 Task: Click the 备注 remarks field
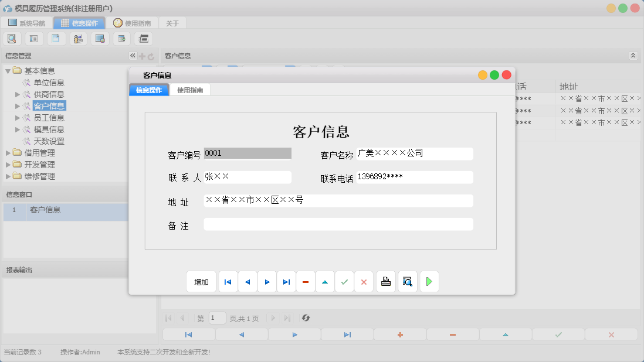point(338,224)
